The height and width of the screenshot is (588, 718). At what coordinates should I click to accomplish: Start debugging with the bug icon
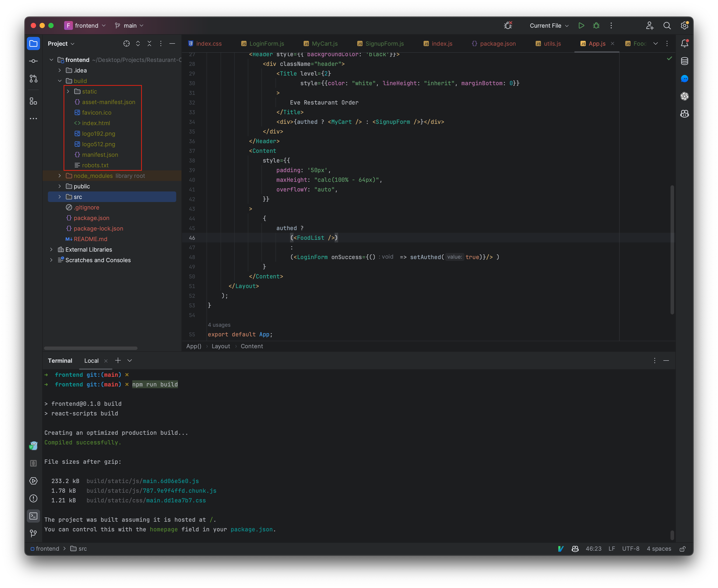[596, 25]
